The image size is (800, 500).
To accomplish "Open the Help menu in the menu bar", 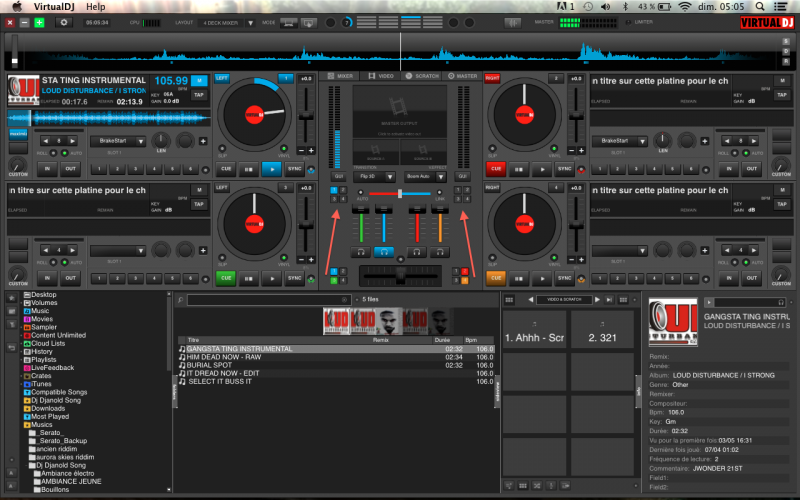I will (95, 7).
